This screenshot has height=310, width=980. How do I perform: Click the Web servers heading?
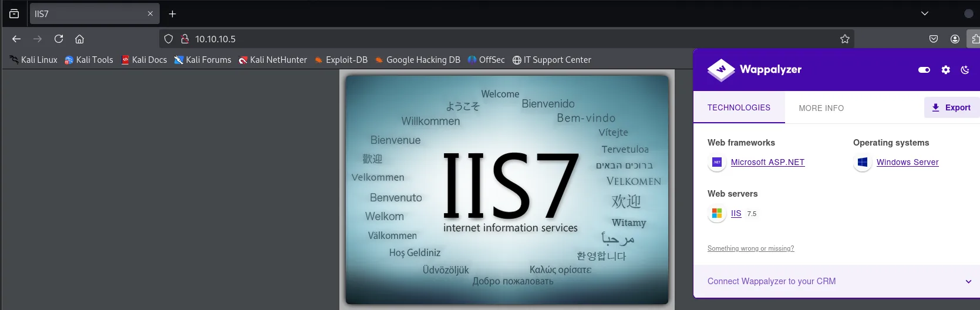(732, 194)
